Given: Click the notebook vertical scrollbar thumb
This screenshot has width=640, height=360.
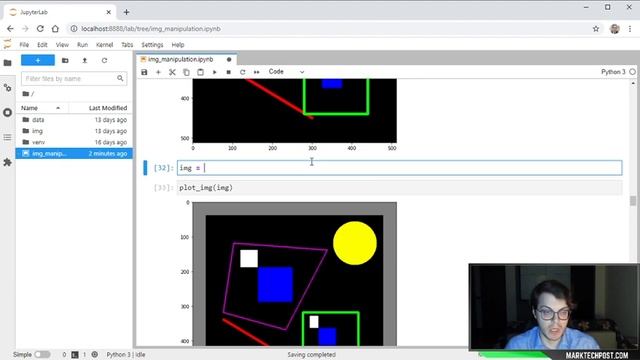Looking at the screenshot, I should [x=633, y=201].
